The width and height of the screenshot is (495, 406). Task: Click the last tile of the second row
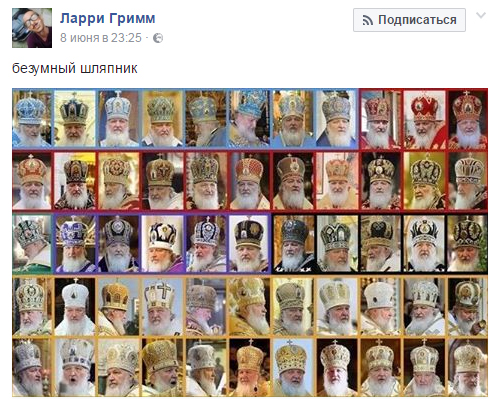(467, 181)
